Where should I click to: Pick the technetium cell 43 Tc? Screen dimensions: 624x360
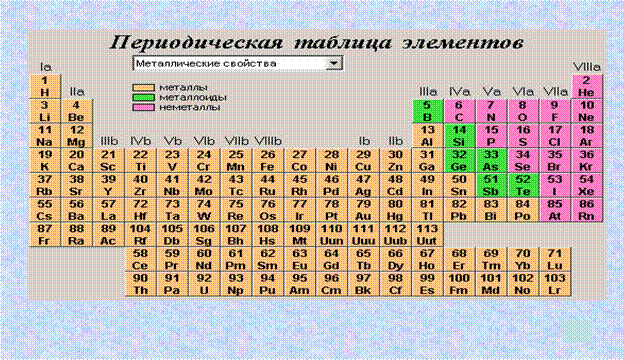pos(236,185)
